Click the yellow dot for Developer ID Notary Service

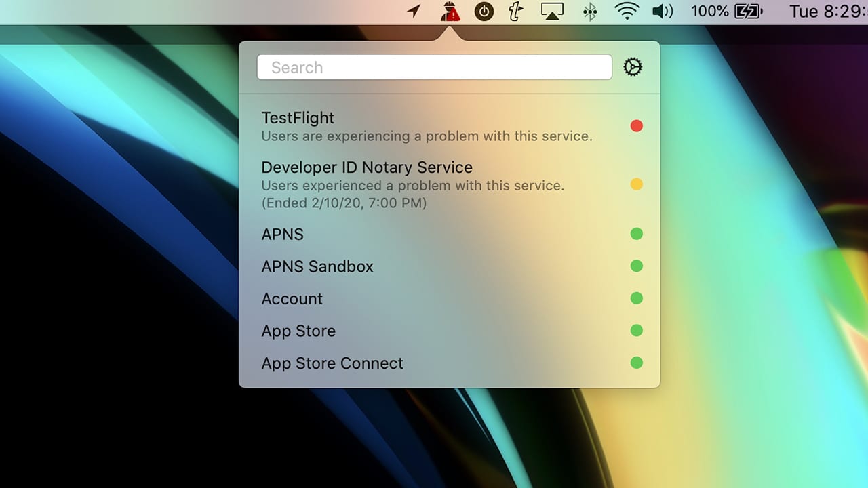636,184
